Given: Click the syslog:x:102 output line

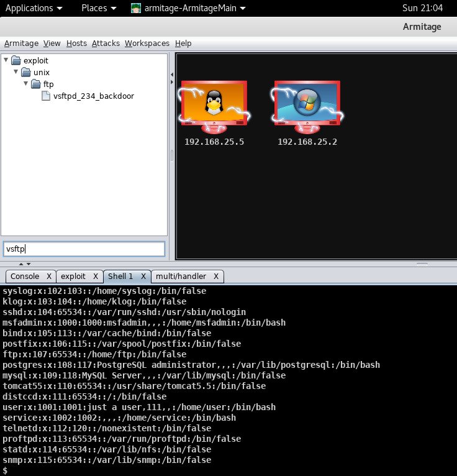Looking at the screenshot, I should [104, 291].
